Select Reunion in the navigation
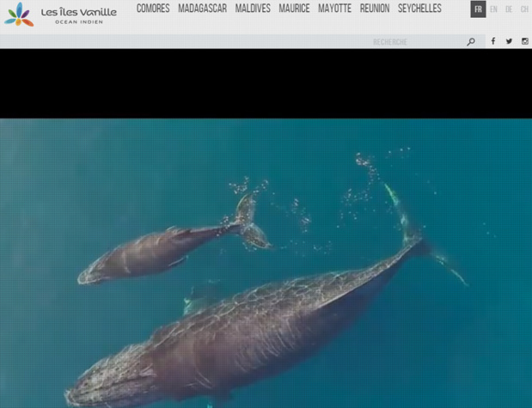 [x=375, y=9]
